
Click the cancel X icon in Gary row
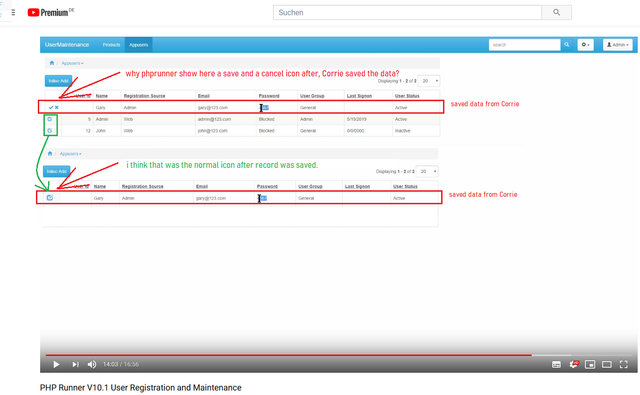pos(57,107)
